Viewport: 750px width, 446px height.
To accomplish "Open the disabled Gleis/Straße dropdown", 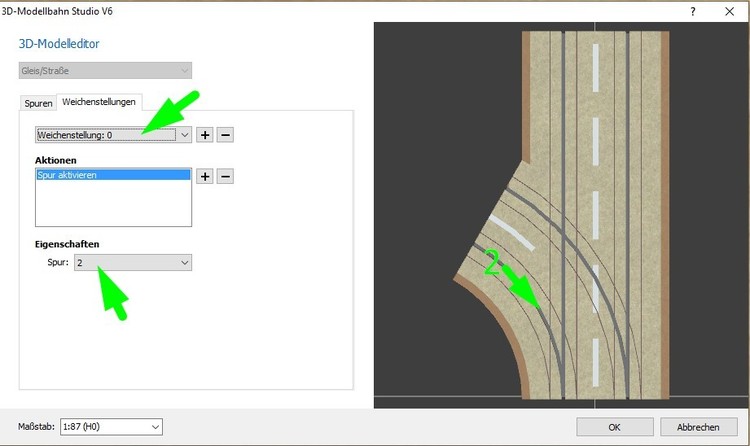I will click(x=105, y=70).
